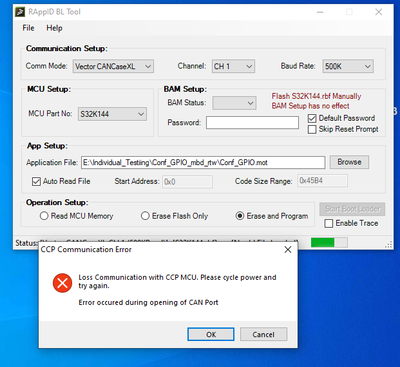Click the 'CCP Communication Error' dialog title
The image size is (400, 367).
click(86, 250)
